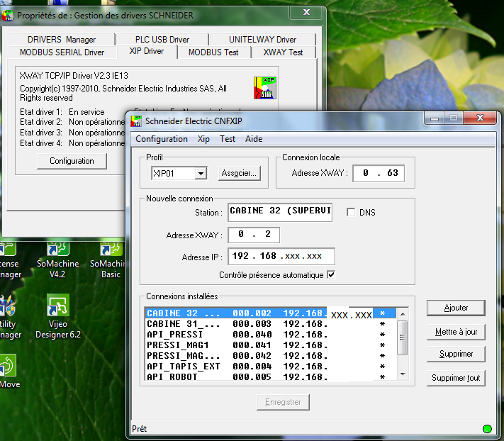The height and width of the screenshot is (441, 504).
Task: Open the Configuration menu
Action: (162, 139)
